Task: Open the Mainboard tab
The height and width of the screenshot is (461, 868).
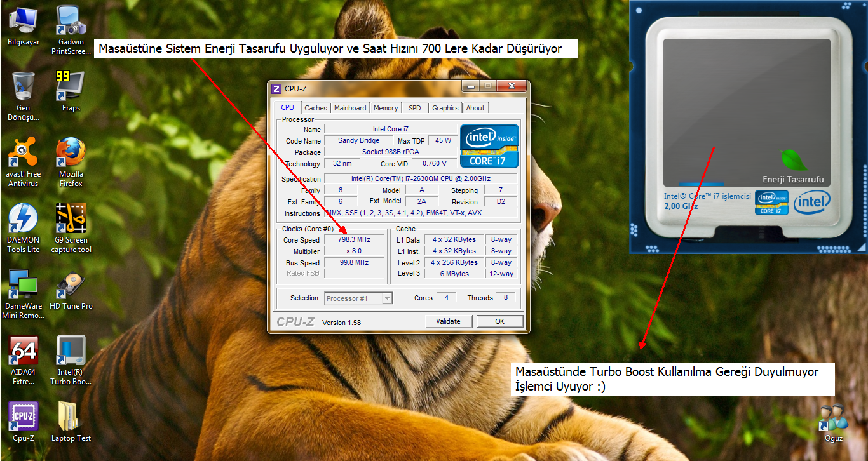Action: coord(350,108)
